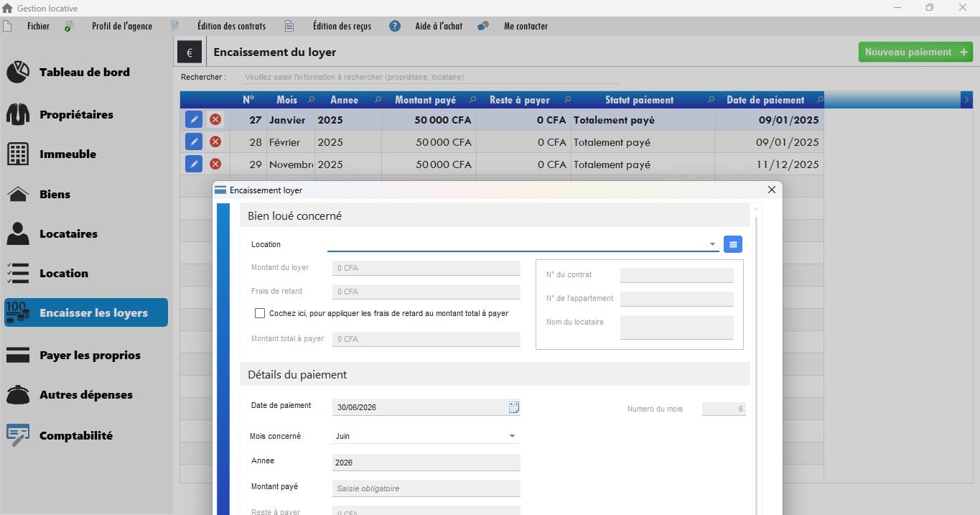
Task: Select the Location sidebar item
Action: coord(47,273)
